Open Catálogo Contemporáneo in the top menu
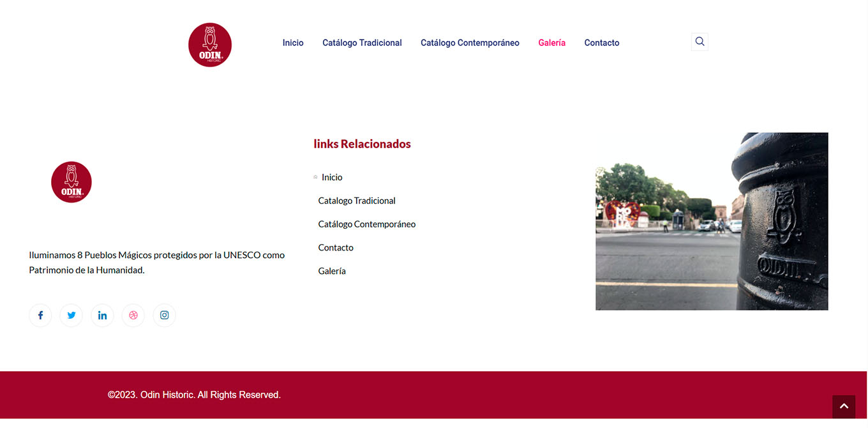868x428 pixels. point(470,43)
